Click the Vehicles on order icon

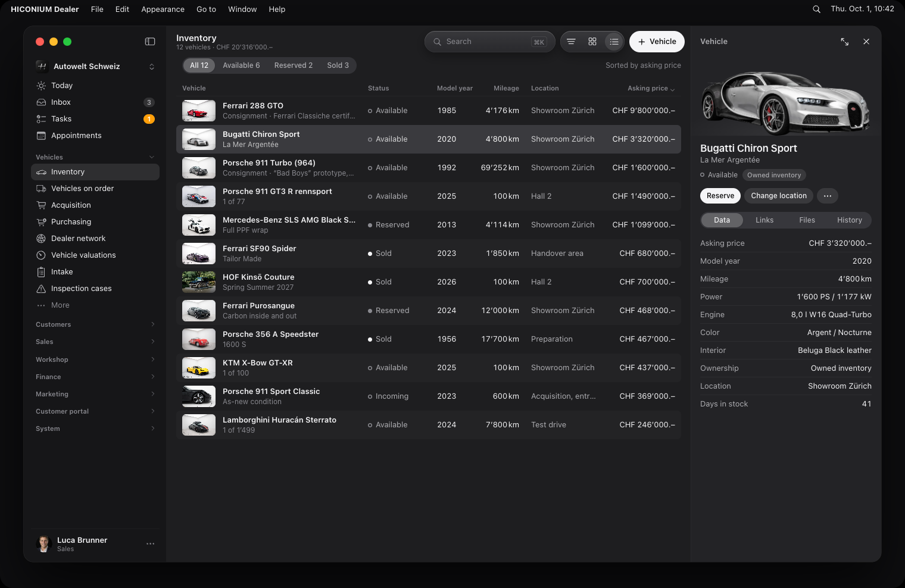[41, 189]
